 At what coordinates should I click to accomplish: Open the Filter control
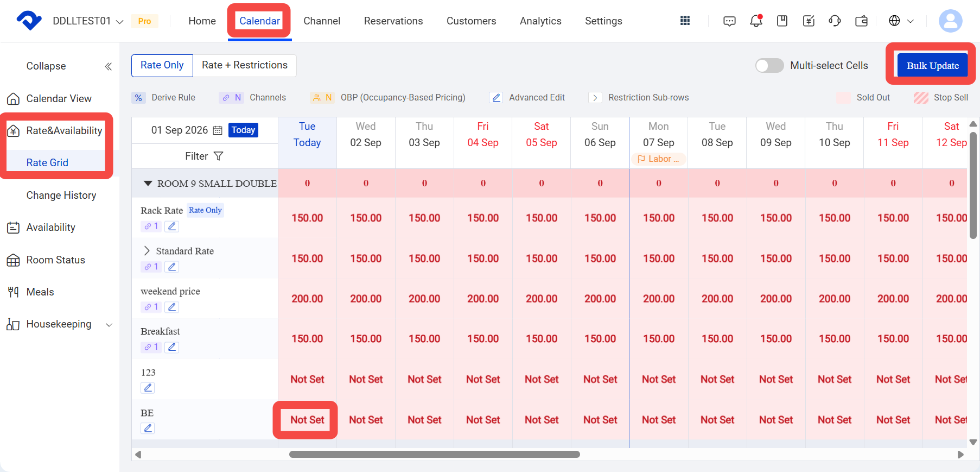tap(204, 156)
